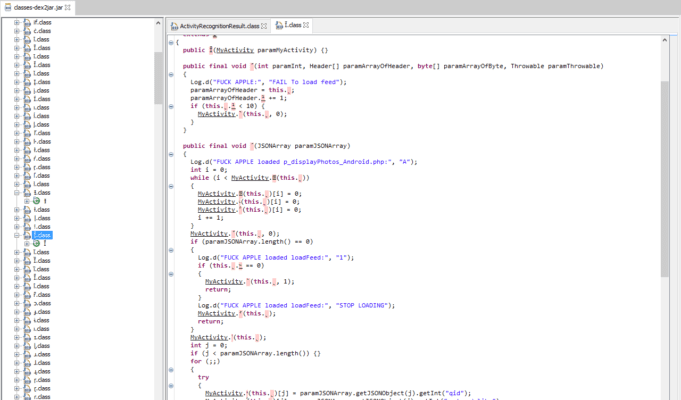
Task: Close the active class tab beside ActivityRecognitionResult
Action: 306,25
